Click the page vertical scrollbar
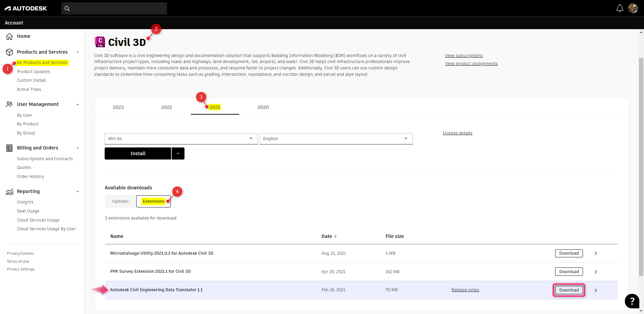644x314 pixels. [641, 167]
